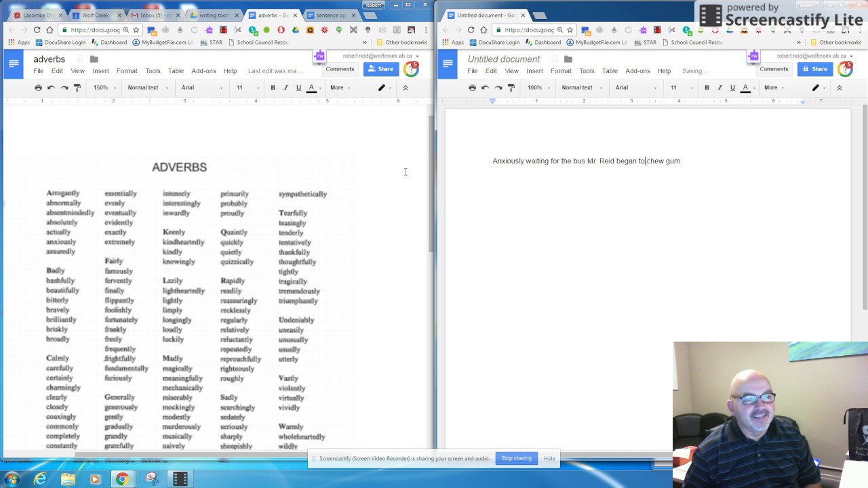Go home in adverbs browser window
This screenshot has width=868, height=488.
tap(50, 30)
